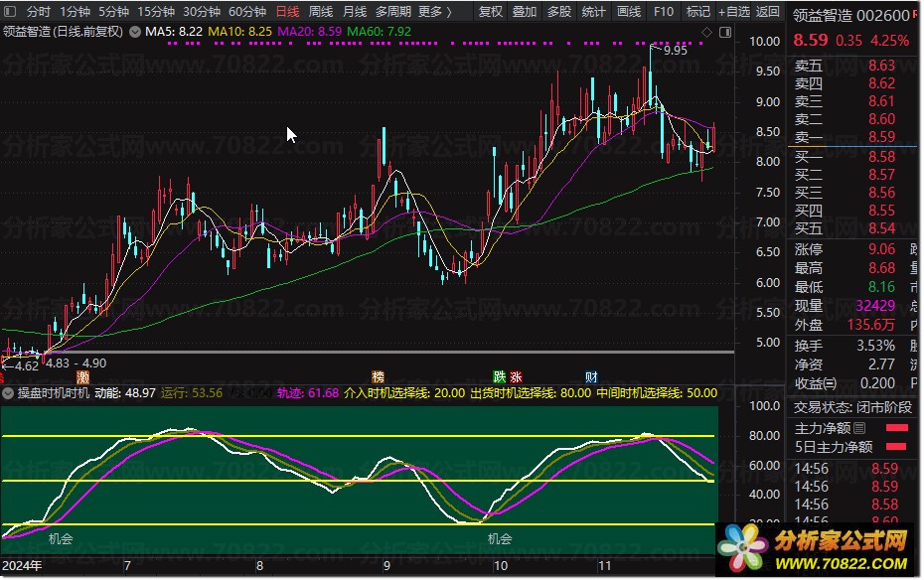The image size is (924, 580).
Task: Click the 出货时机选择线: 80.00 label
Action: coord(531,392)
